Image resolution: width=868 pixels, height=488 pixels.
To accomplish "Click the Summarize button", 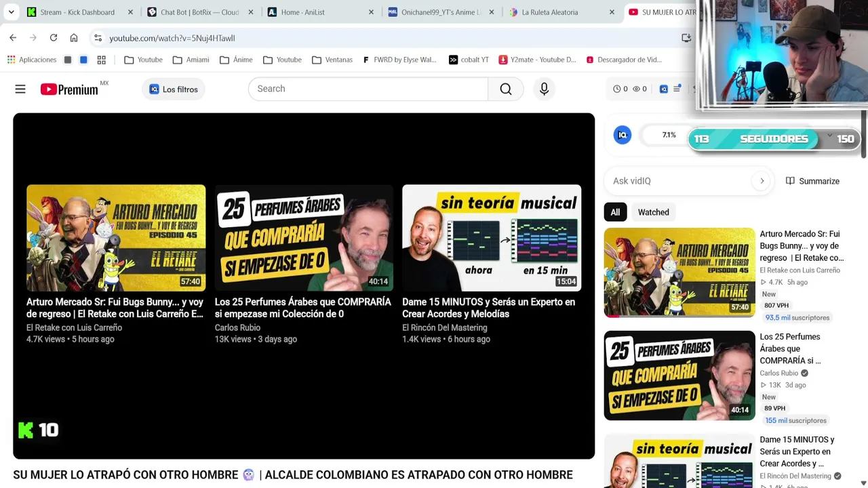I will click(x=812, y=181).
